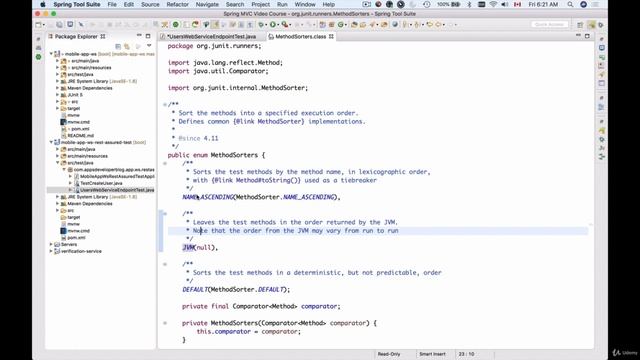Viewport: 640px width, 360px height.
Task: Select TestCreateUser.java in Package Explorer
Action: pos(101,183)
